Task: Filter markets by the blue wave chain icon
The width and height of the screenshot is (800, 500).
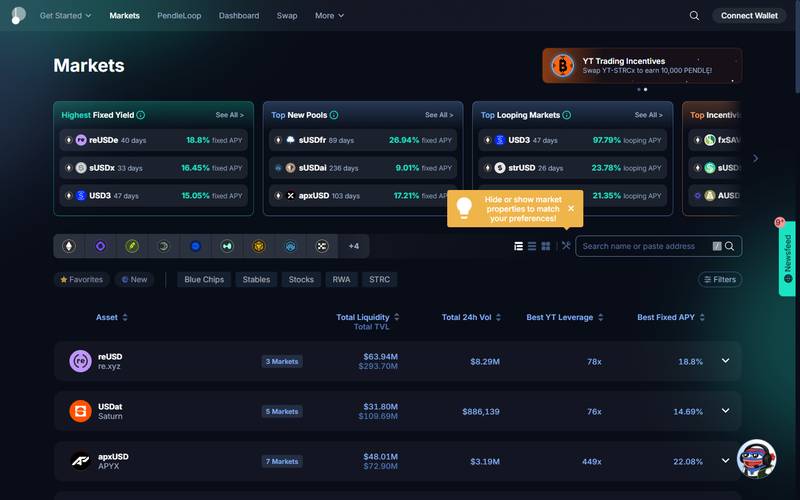Action: pyautogui.click(x=290, y=246)
